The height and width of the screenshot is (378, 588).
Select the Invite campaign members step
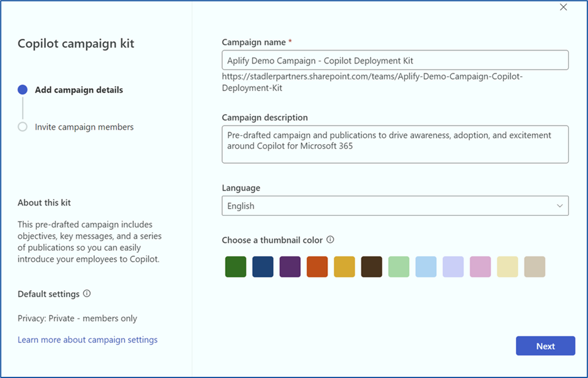[76, 127]
